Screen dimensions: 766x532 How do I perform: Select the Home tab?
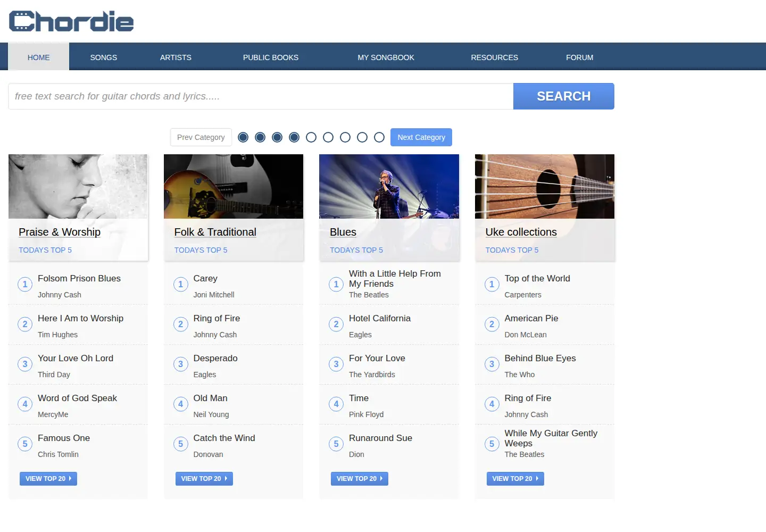coord(38,57)
